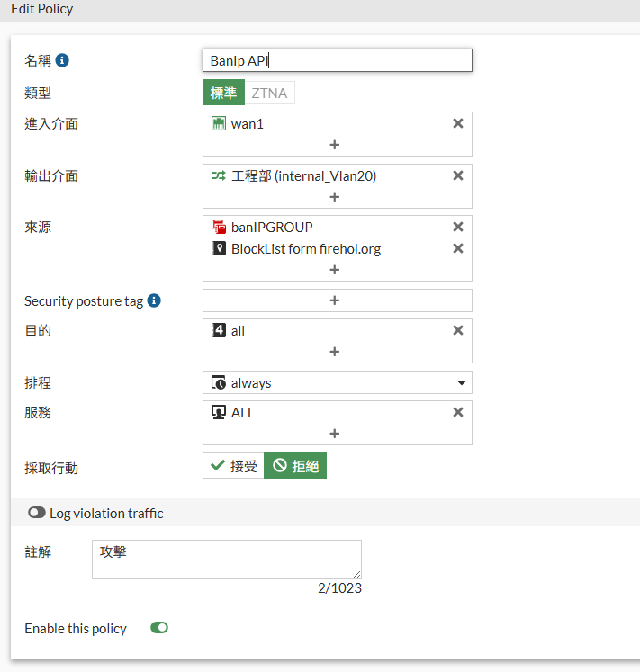
Task: Select the 接受 action option
Action: click(233, 466)
